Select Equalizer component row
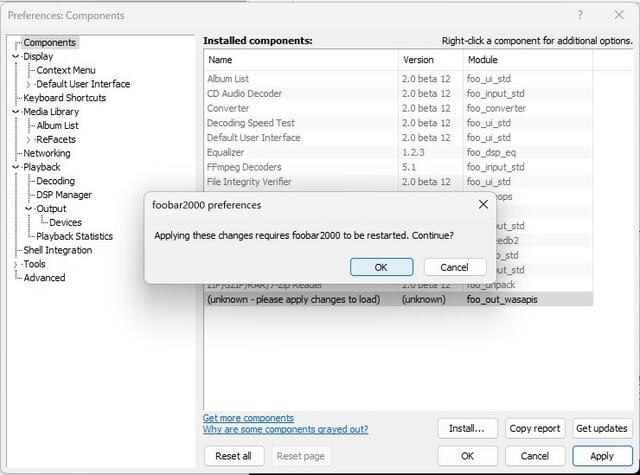Image resolution: width=640 pixels, height=475 pixels. pyautogui.click(x=398, y=152)
